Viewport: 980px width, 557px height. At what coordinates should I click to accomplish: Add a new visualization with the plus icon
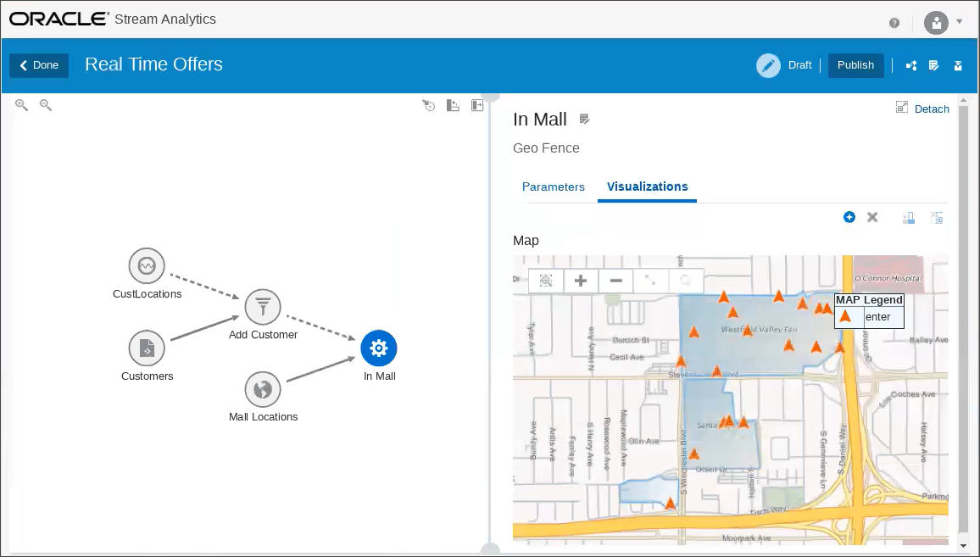[849, 217]
